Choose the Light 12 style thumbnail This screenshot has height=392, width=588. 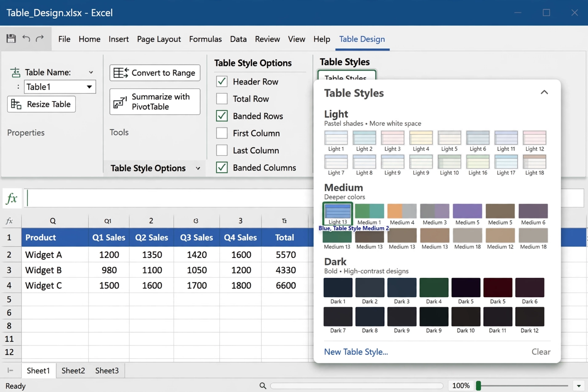click(534, 138)
